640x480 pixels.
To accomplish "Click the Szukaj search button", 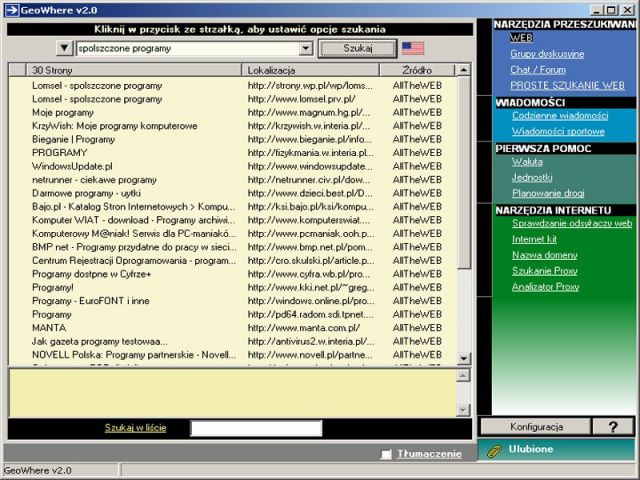I will [x=358, y=48].
